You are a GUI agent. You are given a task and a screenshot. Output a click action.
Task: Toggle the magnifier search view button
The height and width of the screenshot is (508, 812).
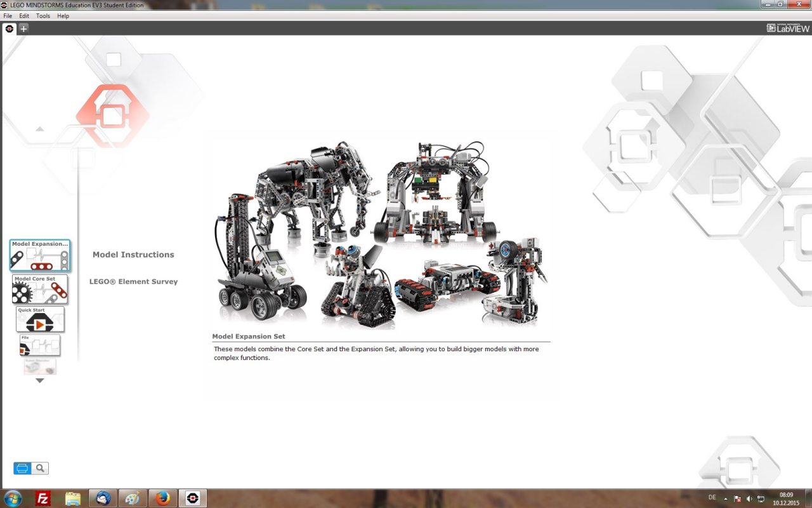[40, 469]
